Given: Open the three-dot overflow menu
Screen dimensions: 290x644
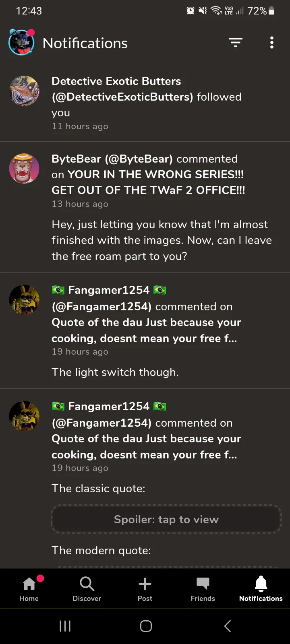Looking at the screenshot, I should (272, 42).
